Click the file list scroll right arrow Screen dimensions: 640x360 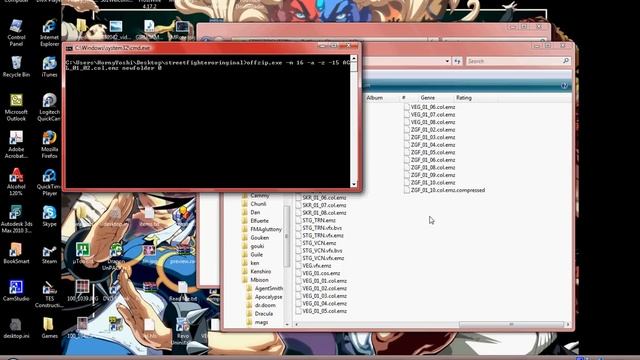(x=567, y=324)
